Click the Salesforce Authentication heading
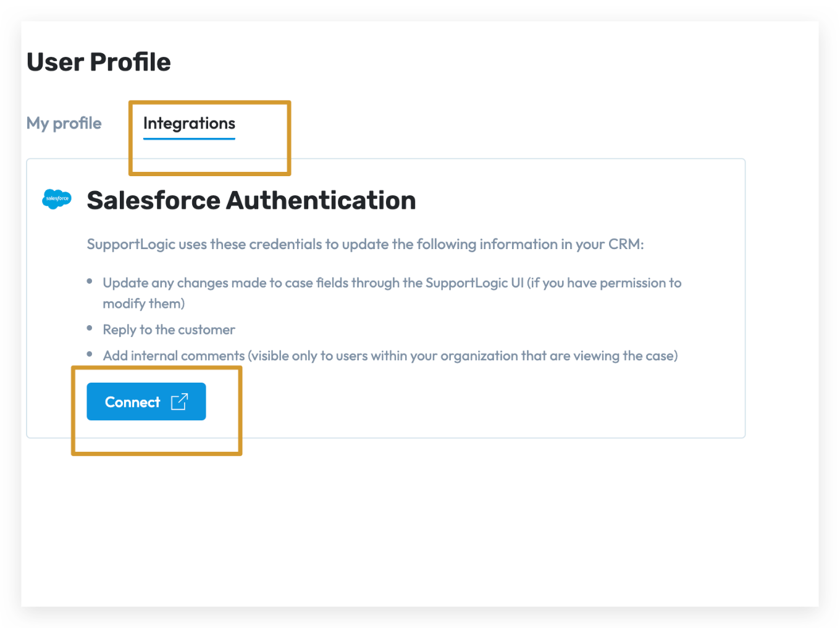Image resolution: width=840 pixels, height=628 pixels. click(x=251, y=200)
